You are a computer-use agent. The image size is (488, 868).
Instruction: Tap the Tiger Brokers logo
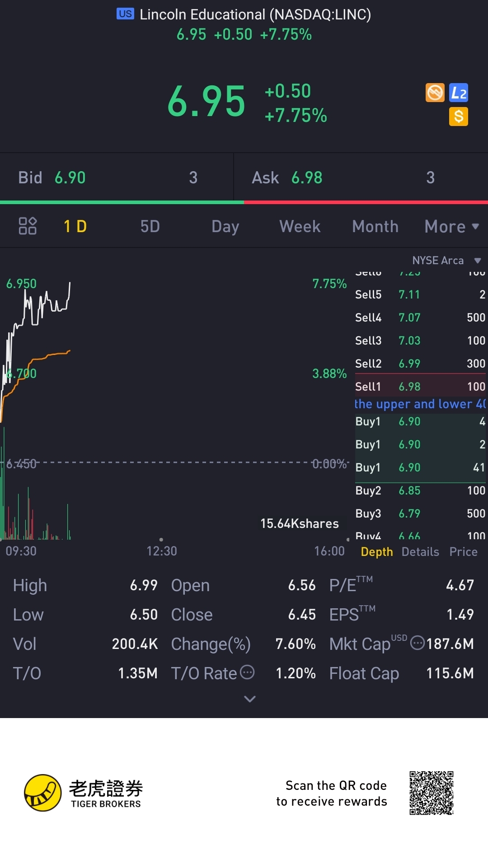pyautogui.click(x=83, y=793)
